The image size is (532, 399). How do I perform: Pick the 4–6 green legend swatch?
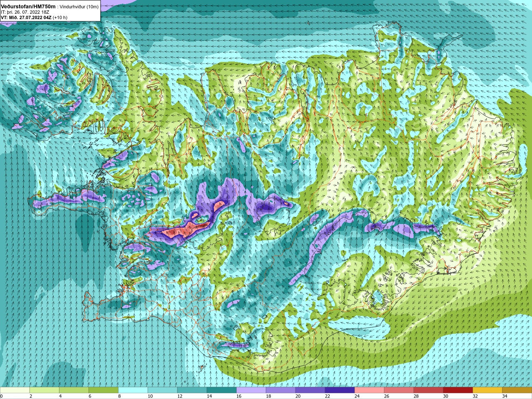tap(74, 390)
